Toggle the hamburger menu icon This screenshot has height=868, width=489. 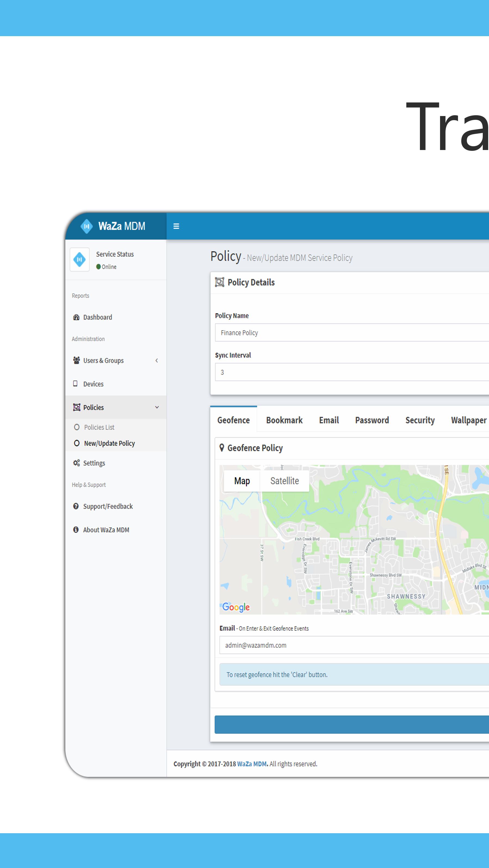pyautogui.click(x=176, y=226)
